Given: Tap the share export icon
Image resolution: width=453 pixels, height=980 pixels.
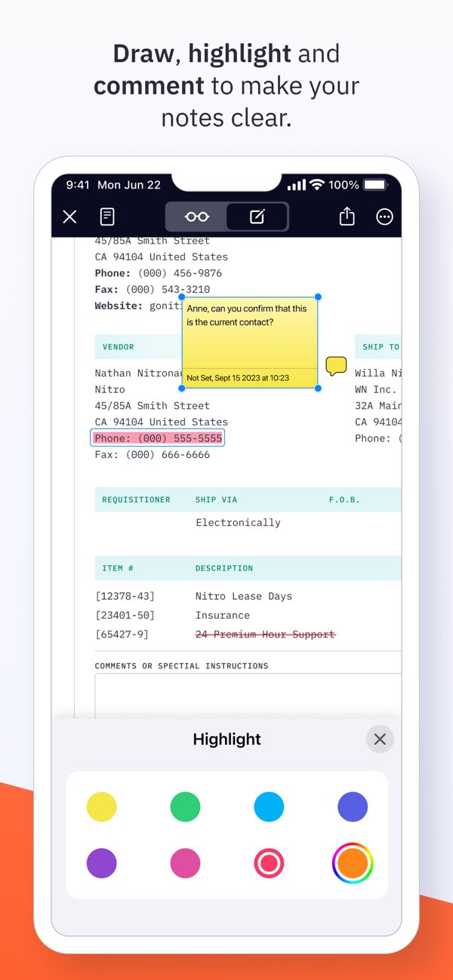Looking at the screenshot, I should pyautogui.click(x=347, y=217).
